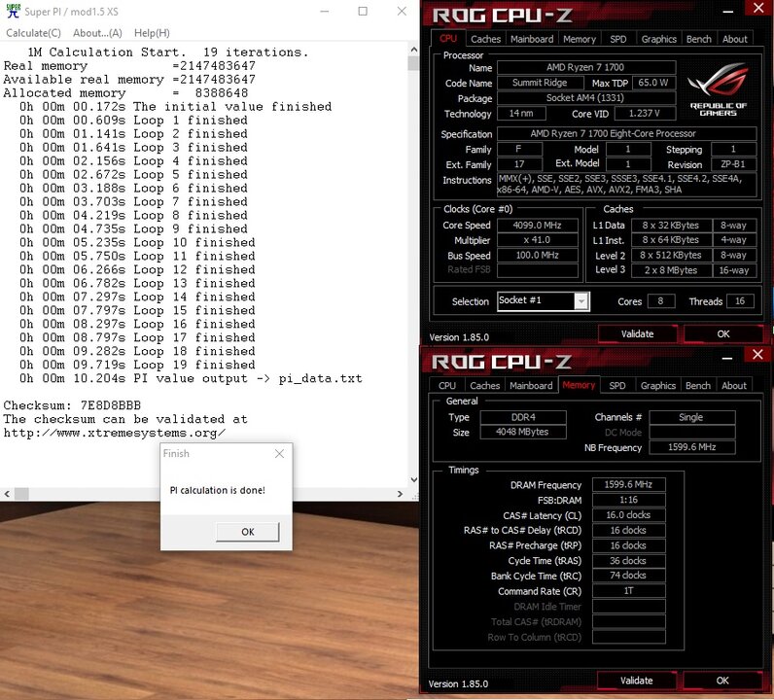
Task: Click the Level 3 cache value 2 x 8 MBytes
Action: pos(671,270)
